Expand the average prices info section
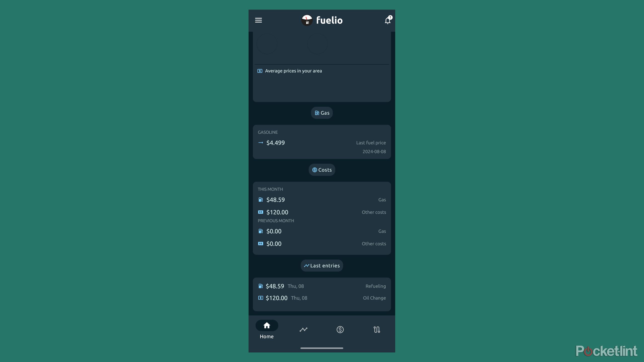Screen dimensions: 644x362 (x=293, y=70)
